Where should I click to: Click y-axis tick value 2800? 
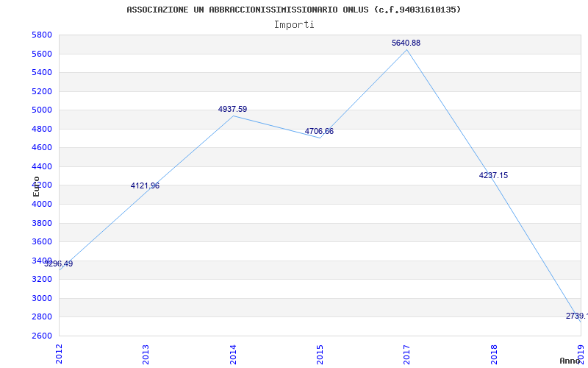coord(42,316)
